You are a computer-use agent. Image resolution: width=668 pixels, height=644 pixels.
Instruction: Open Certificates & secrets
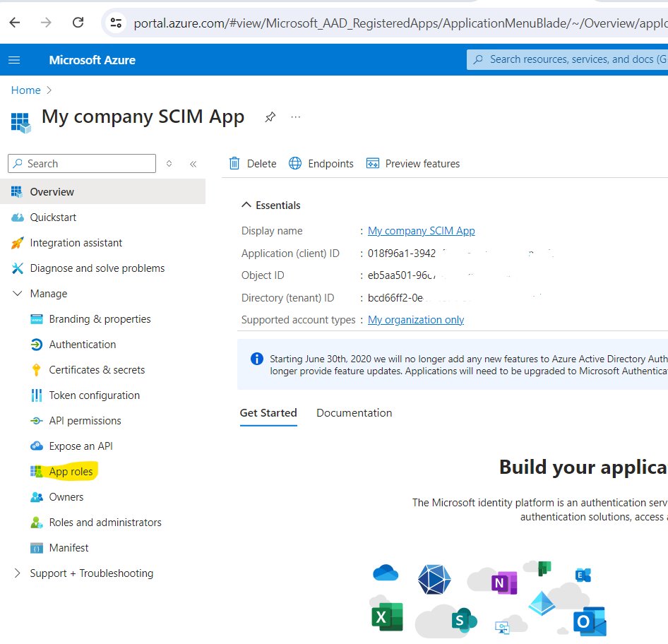click(x=97, y=370)
